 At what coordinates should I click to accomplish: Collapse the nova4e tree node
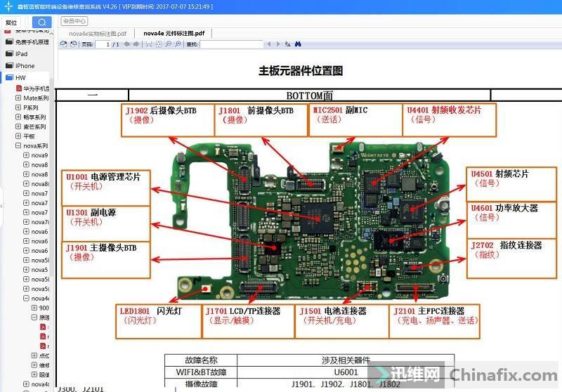click(x=26, y=298)
